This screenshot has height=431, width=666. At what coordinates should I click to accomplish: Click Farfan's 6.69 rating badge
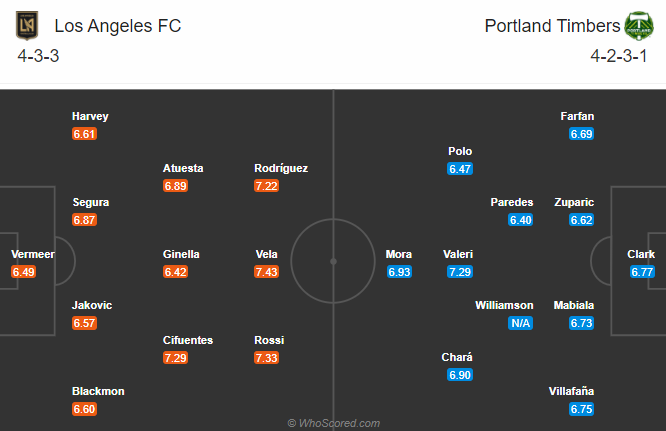tap(581, 134)
